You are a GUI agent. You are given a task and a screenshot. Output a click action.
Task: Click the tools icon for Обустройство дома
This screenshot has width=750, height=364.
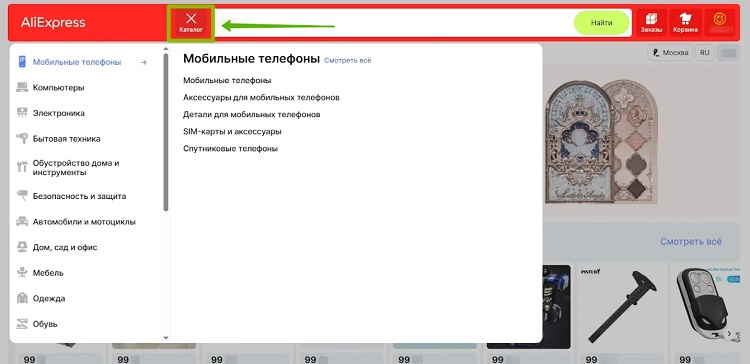tap(22, 167)
